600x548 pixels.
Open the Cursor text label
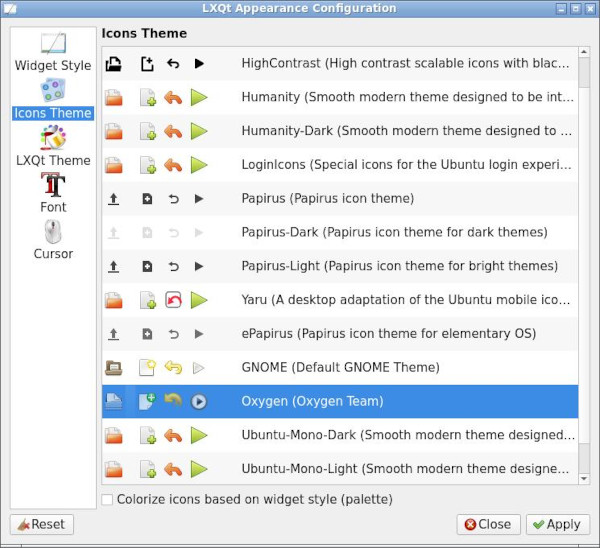point(53,254)
